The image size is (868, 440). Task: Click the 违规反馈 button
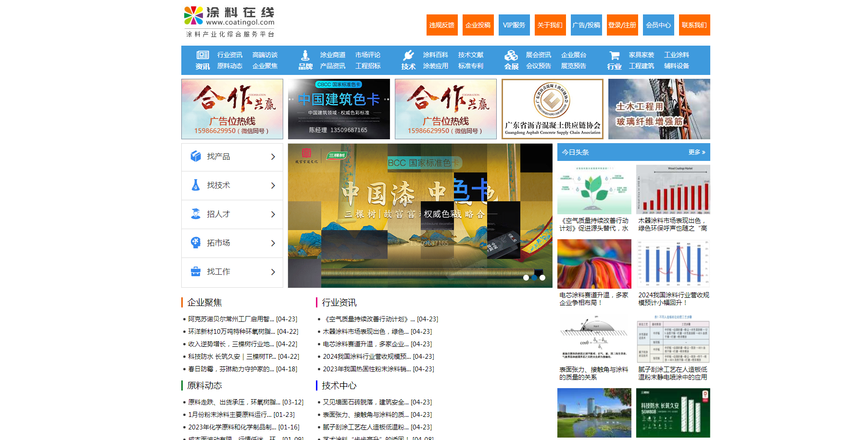[x=442, y=25]
